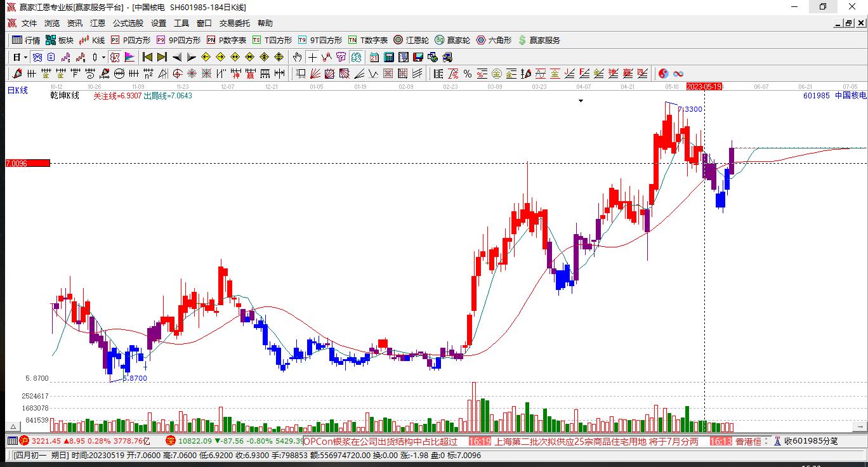
Task: Open the 帮助 menu
Action: [x=265, y=23]
